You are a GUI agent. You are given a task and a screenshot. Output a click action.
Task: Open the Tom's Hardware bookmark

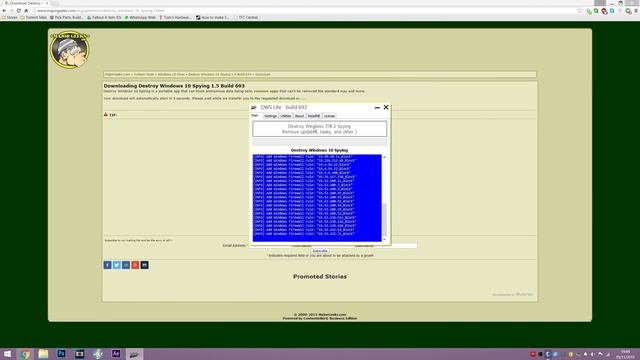(x=175, y=18)
